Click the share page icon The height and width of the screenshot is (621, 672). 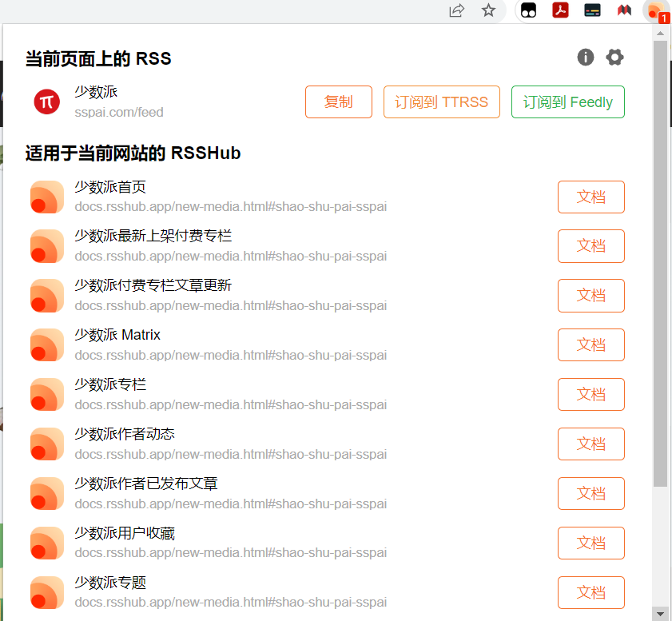(x=457, y=10)
